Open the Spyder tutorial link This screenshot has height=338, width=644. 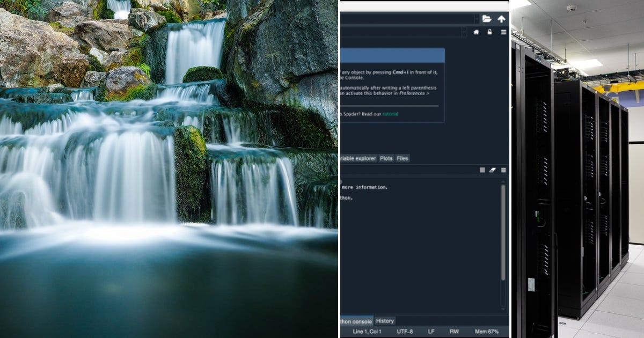pyautogui.click(x=391, y=114)
